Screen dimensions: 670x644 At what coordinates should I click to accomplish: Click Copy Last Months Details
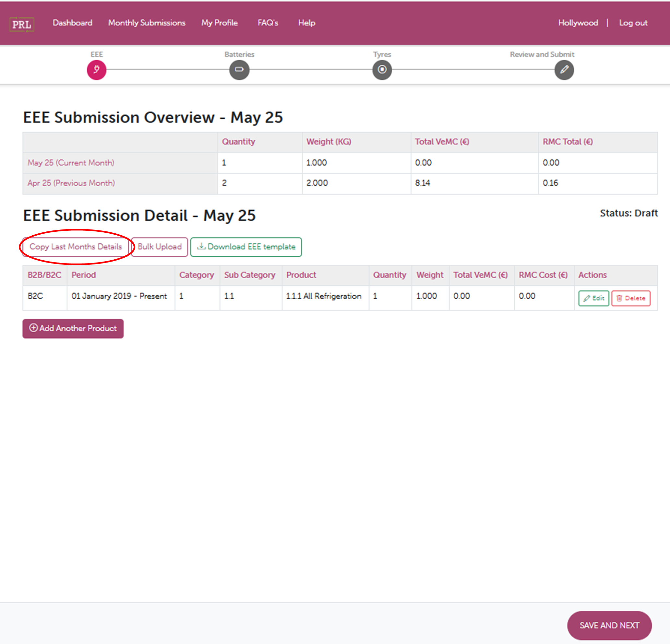[76, 247]
